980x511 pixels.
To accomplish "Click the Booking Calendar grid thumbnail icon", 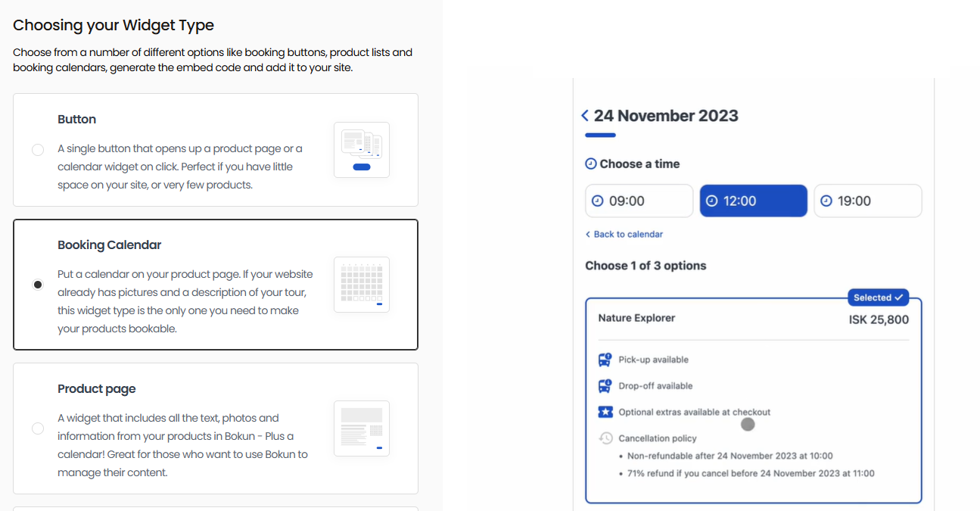I will coord(361,285).
